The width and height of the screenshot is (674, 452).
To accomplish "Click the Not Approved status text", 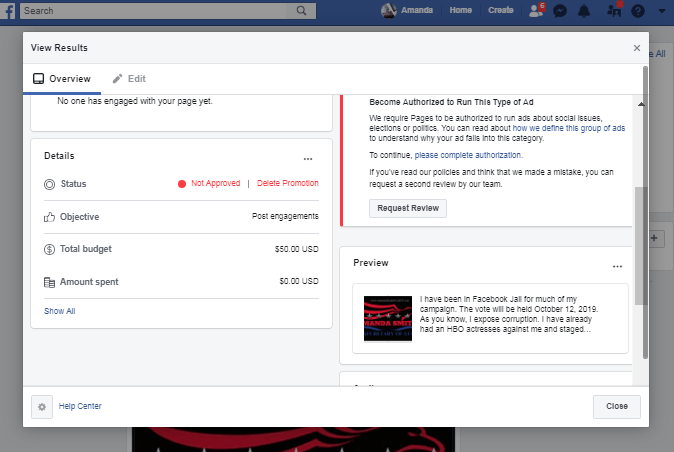I will [x=215, y=183].
